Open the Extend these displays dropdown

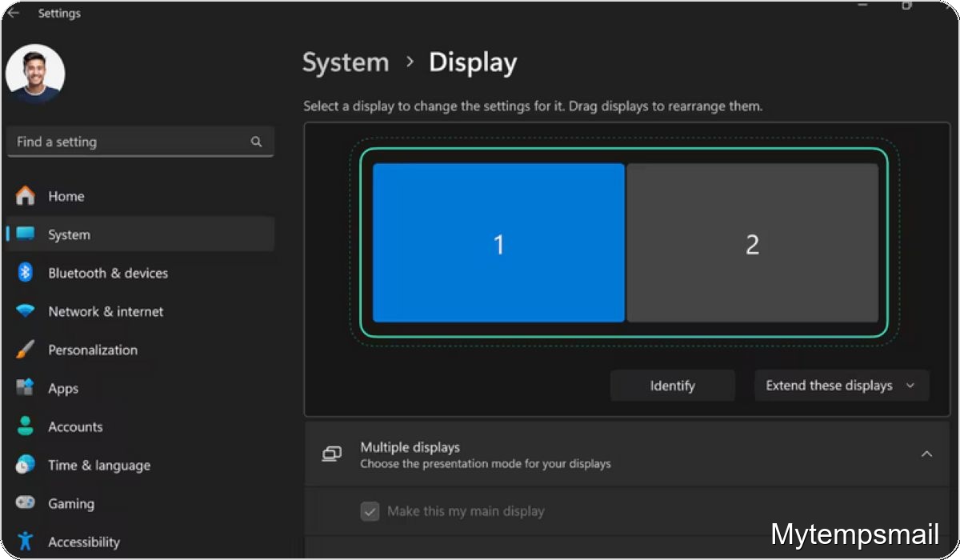click(841, 386)
